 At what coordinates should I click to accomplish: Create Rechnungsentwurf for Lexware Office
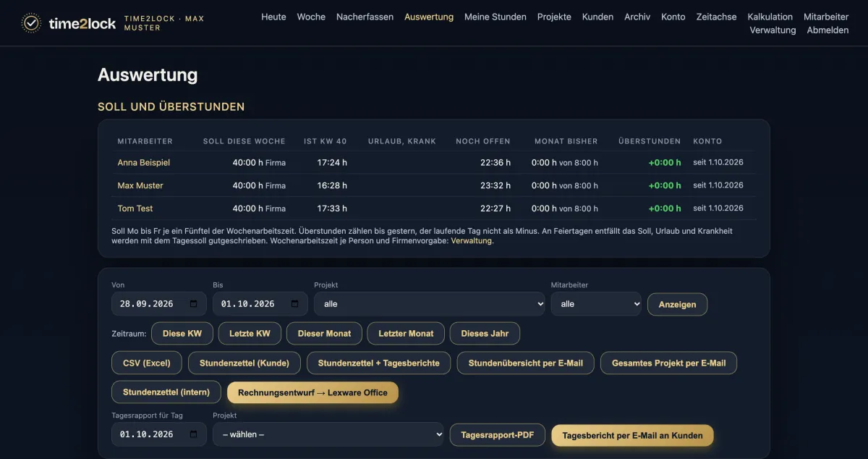click(312, 392)
